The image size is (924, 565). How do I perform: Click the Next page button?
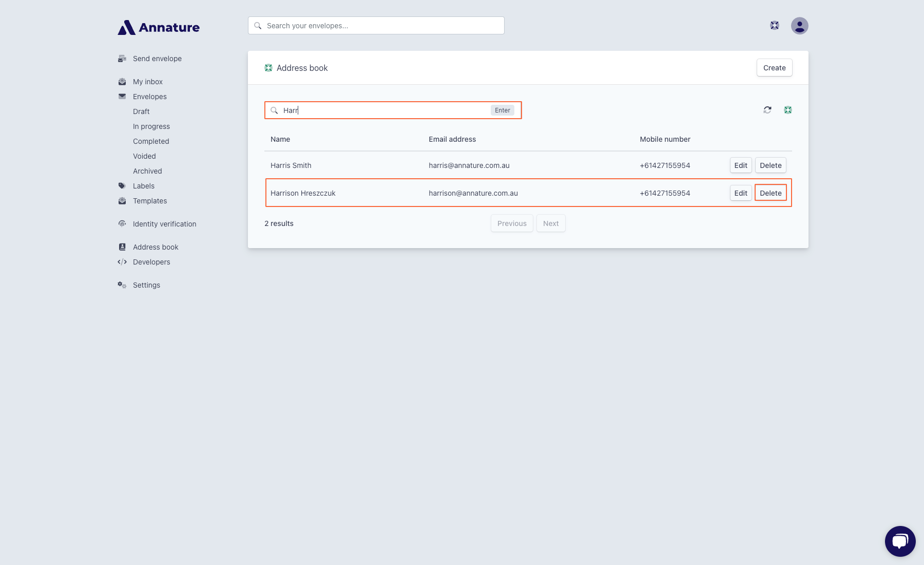(551, 223)
